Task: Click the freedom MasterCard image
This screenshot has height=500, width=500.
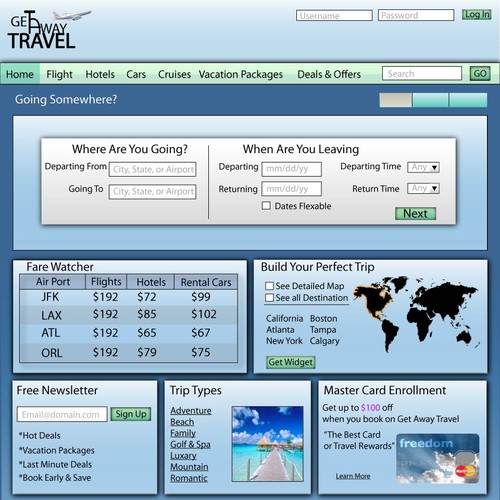Action: point(438,459)
